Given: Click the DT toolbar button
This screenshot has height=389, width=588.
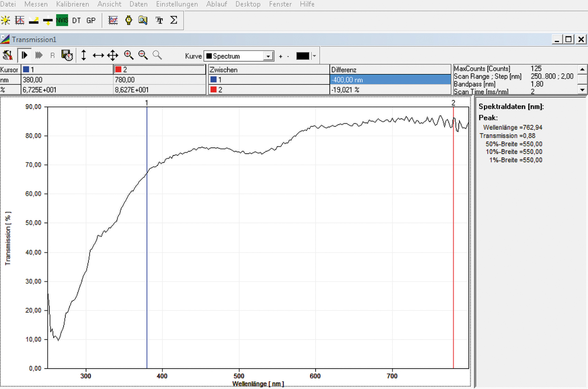Looking at the screenshot, I should coord(76,20).
